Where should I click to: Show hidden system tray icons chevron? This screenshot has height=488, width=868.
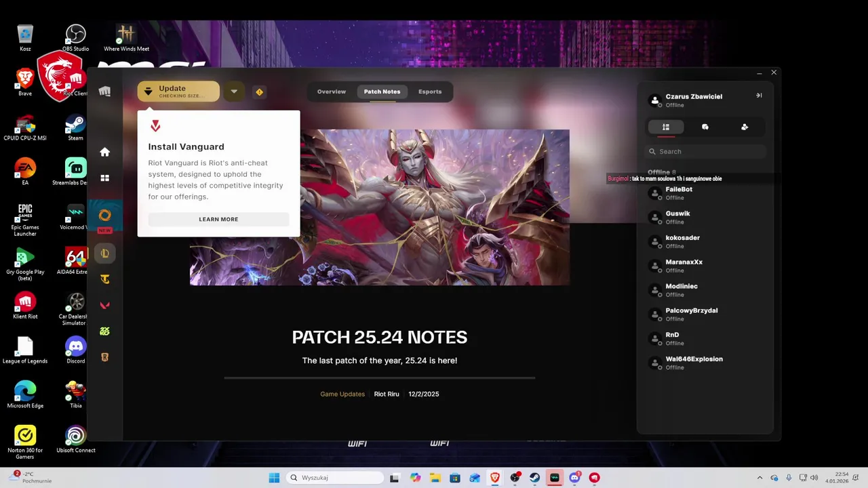(x=759, y=478)
